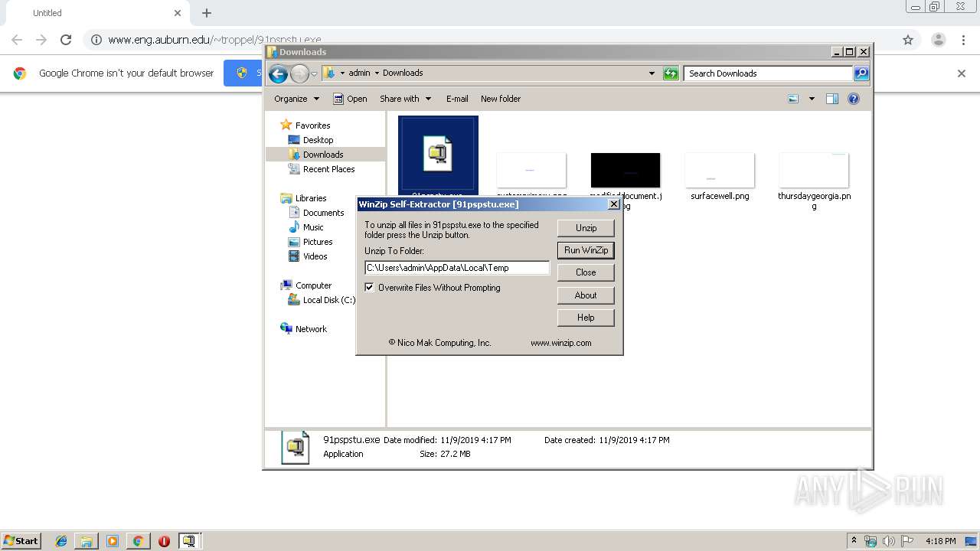Open Windows Explorer from the taskbar
This screenshot has height=551, width=980.
[x=87, y=541]
